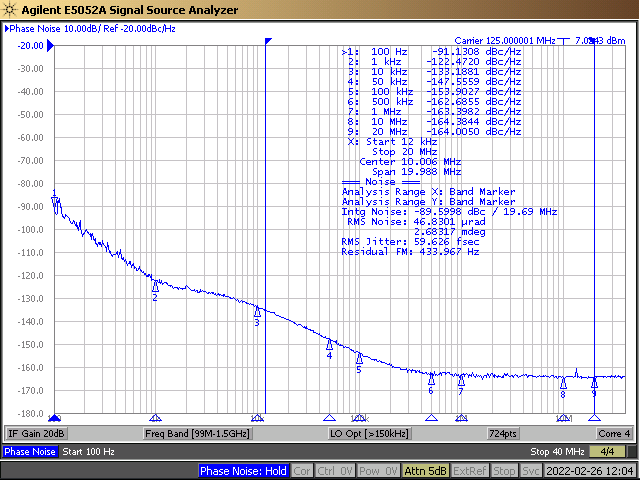Click the Stop status button
This screenshot has width=640, height=480.
tap(504, 471)
